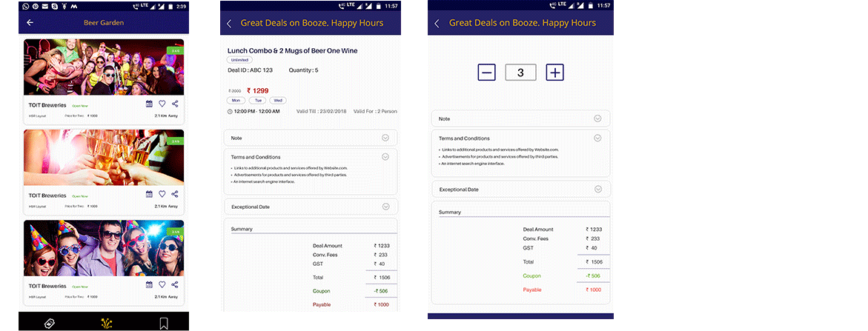Tap back arrow in Beer Garden header
The width and height of the screenshot is (868, 331).
click(30, 23)
